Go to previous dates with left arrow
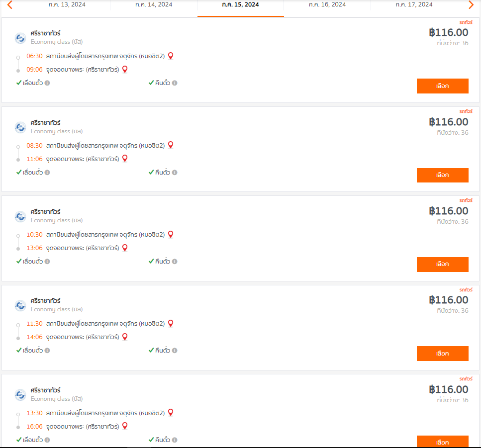 coord(10,4)
